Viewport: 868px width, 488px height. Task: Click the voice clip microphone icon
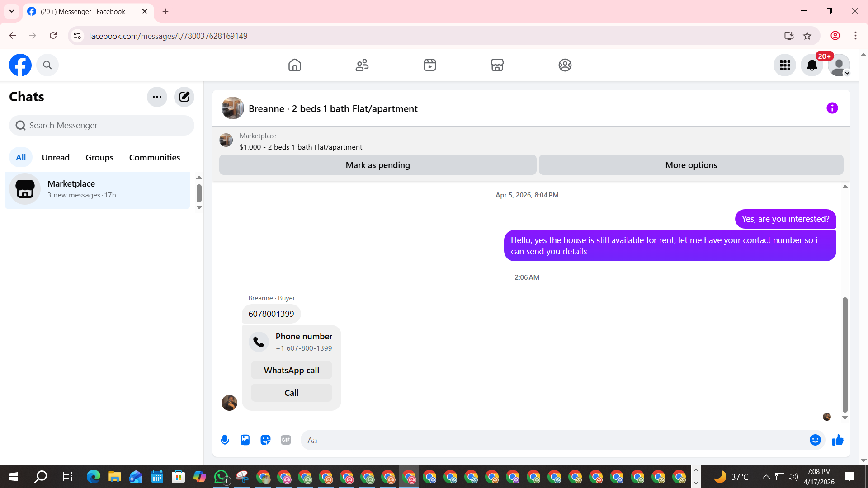pyautogui.click(x=225, y=440)
